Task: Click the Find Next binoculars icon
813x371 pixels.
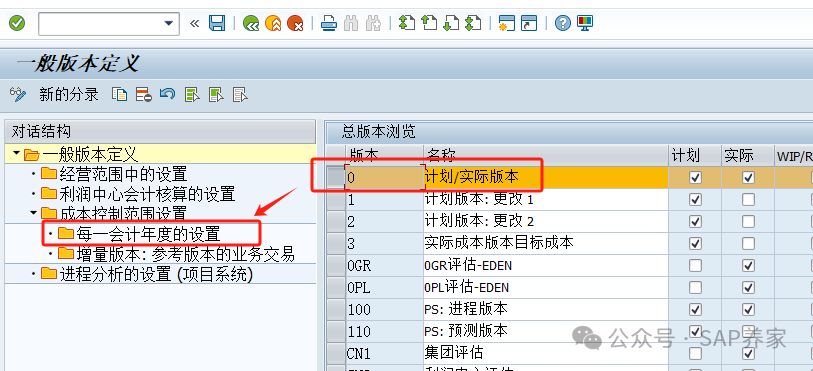Action: [373, 23]
